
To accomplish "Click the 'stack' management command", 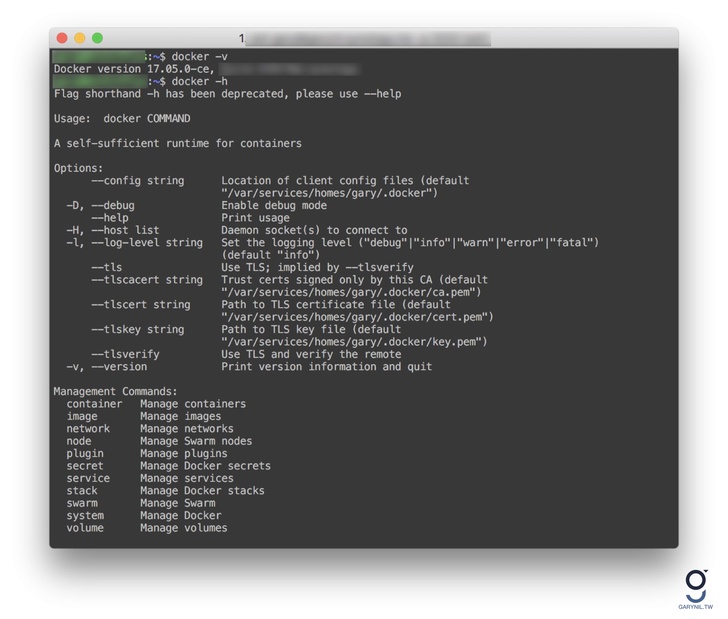I will click(x=82, y=491).
